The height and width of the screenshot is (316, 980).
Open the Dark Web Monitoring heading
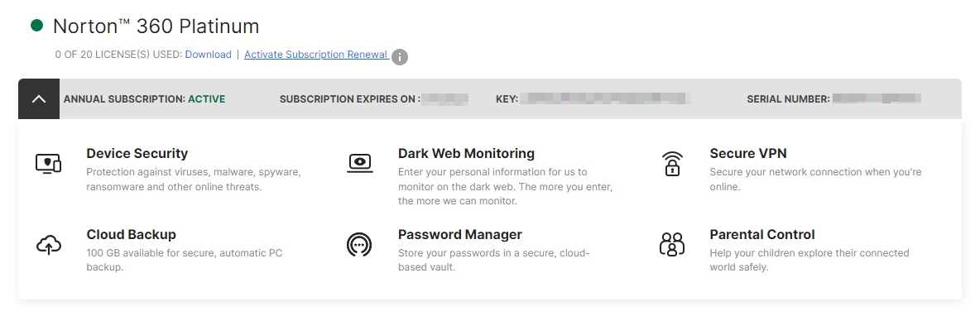(466, 153)
